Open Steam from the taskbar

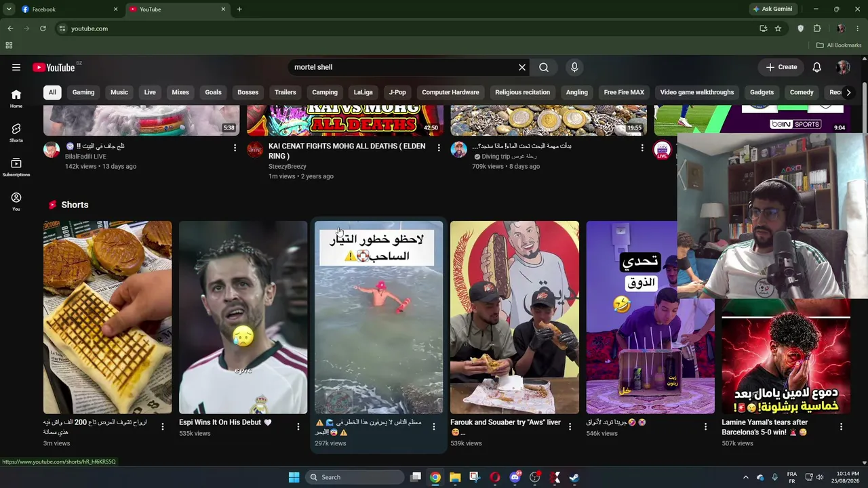pyautogui.click(x=574, y=477)
